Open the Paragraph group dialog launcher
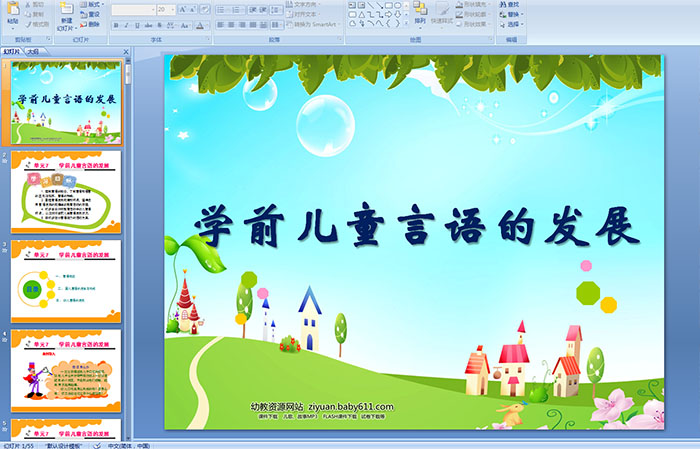Viewport: 700px width, 449px height. [340, 39]
